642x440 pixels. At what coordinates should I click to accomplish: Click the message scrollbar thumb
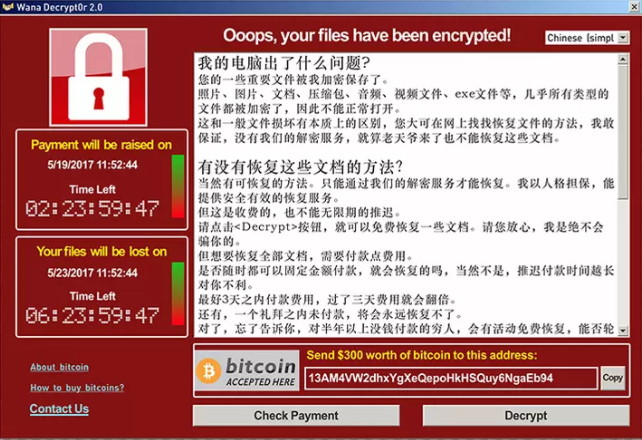(623, 132)
